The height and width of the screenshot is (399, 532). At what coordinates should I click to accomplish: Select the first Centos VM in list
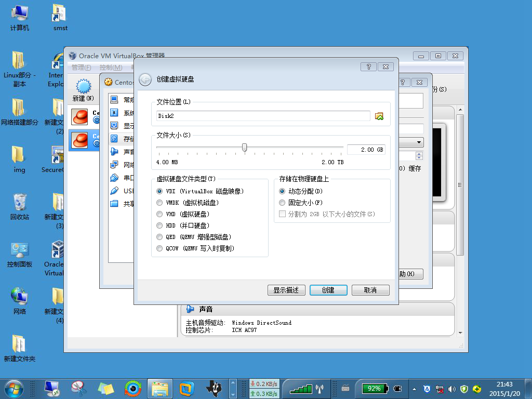click(x=84, y=116)
